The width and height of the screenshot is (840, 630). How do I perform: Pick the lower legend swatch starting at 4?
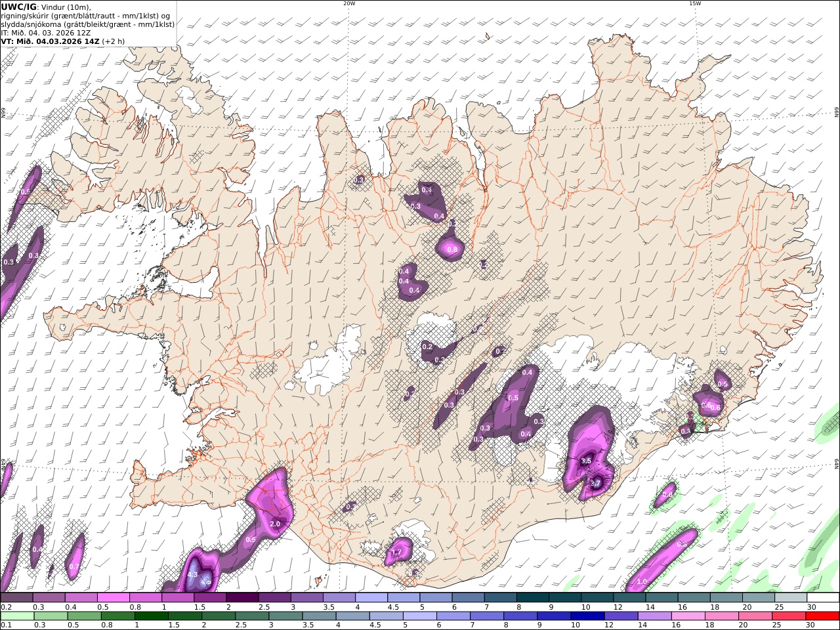point(352,616)
